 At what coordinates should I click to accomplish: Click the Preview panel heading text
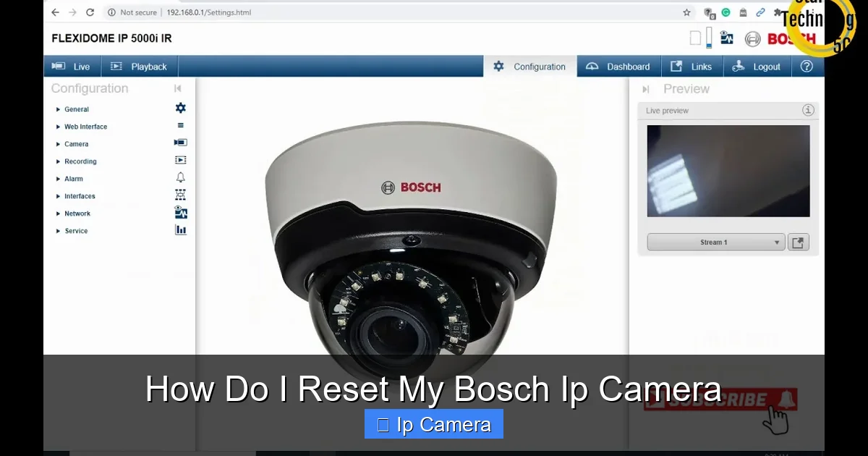click(686, 89)
